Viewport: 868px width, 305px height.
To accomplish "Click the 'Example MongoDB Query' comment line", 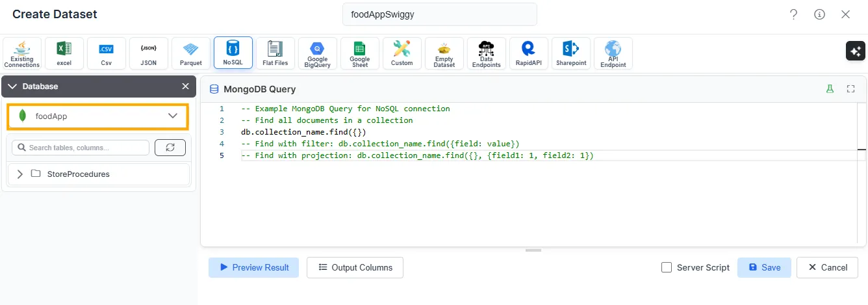I will point(345,109).
